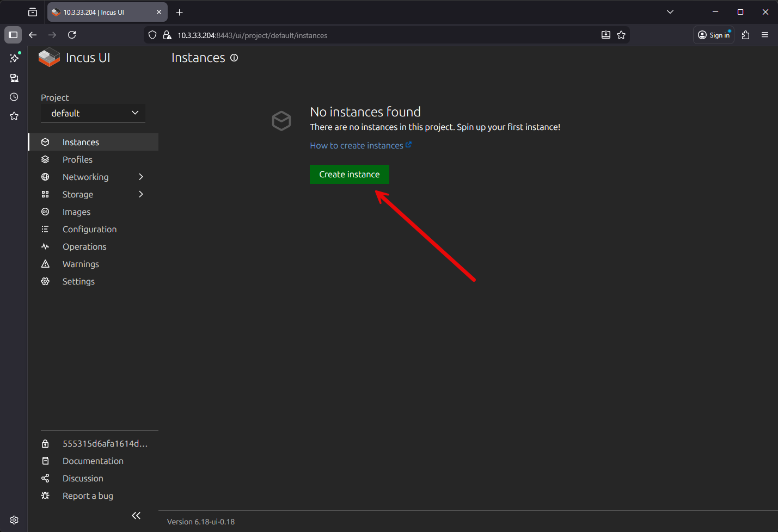Open Warnings in the navigation menu
The image size is (778, 532).
point(93,264)
